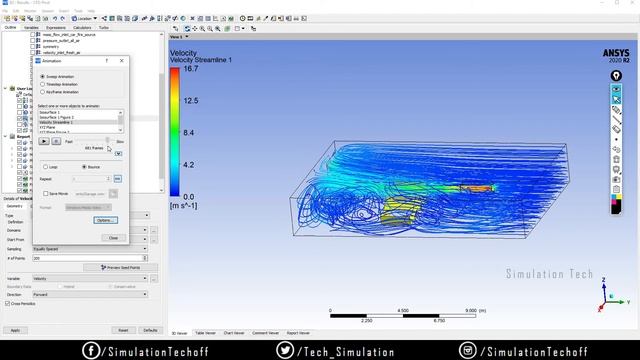Select Timestep Animation radio button
This screenshot has height=360, width=640.
(42, 84)
